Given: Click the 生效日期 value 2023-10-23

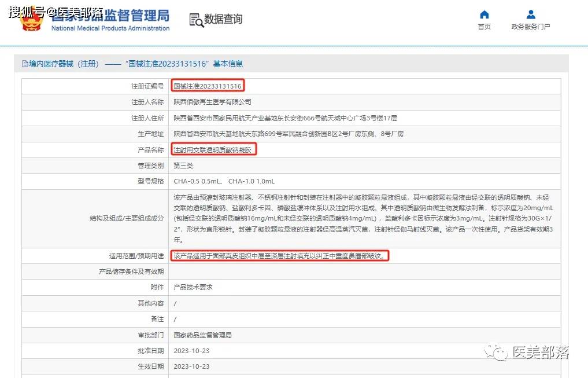Looking at the screenshot, I should tap(191, 366).
